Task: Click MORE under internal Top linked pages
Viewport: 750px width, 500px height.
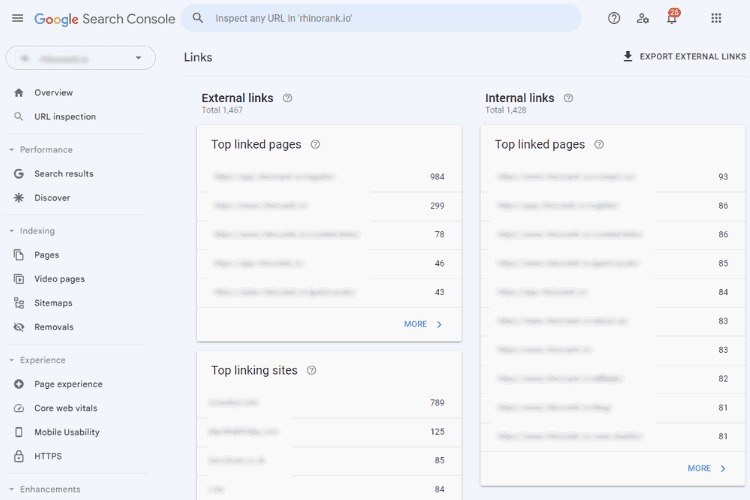Action: pyautogui.click(x=706, y=468)
